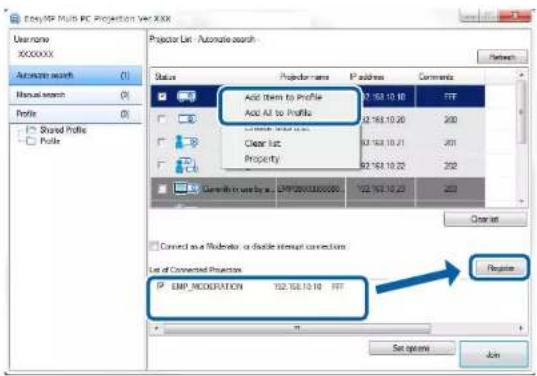The image size is (537, 376).
Task: Click the Comments column header
Action: [x=436, y=77]
